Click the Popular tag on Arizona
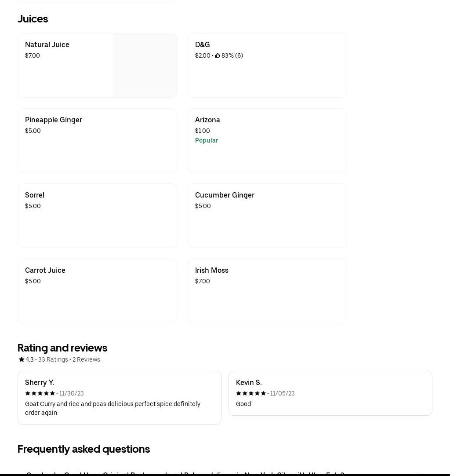The width and height of the screenshot is (450, 476). (207, 140)
